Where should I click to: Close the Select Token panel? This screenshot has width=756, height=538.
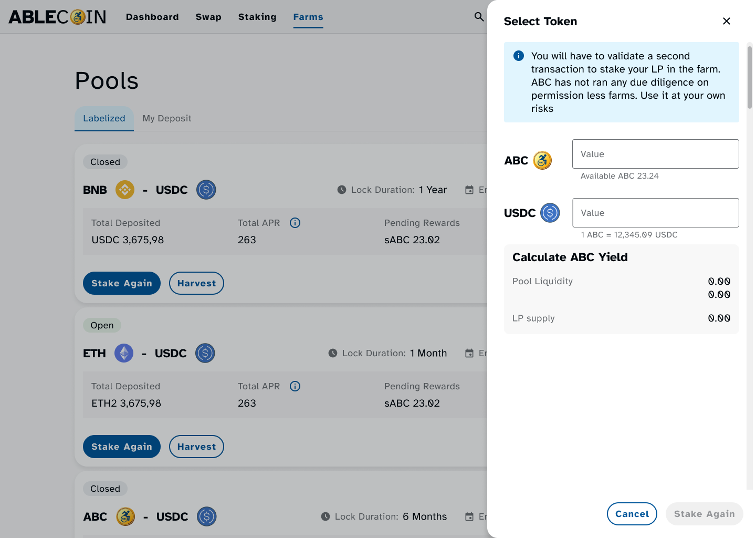pos(727,21)
